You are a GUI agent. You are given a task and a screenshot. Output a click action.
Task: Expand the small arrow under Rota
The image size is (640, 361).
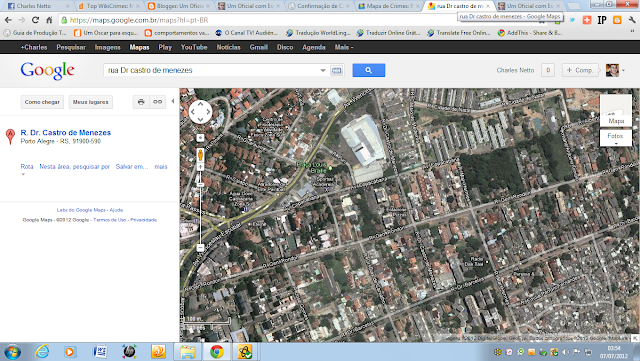point(23,174)
